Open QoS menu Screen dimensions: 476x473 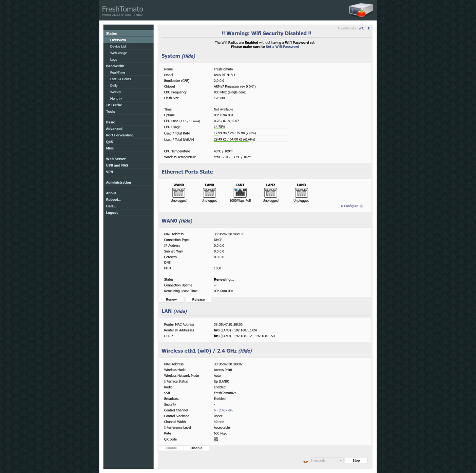pos(128,142)
